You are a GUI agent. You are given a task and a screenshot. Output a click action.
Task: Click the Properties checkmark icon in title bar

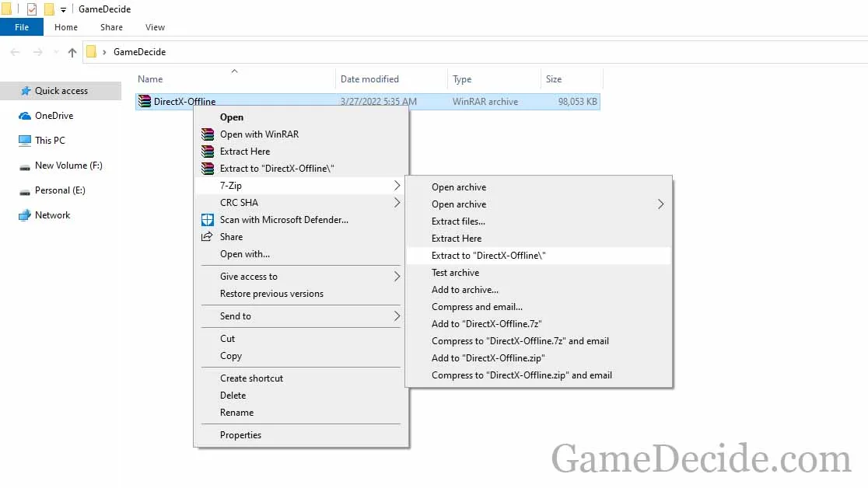[32, 9]
